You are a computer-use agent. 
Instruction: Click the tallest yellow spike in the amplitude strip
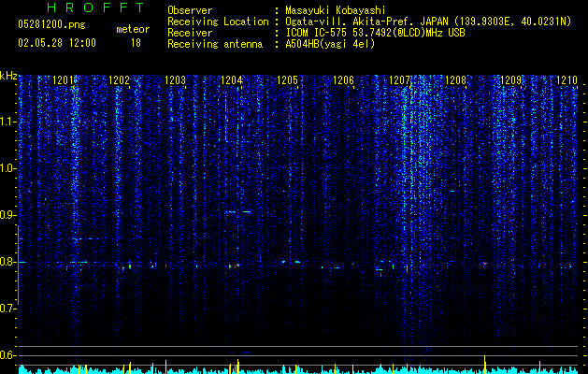tap(485, 365)
